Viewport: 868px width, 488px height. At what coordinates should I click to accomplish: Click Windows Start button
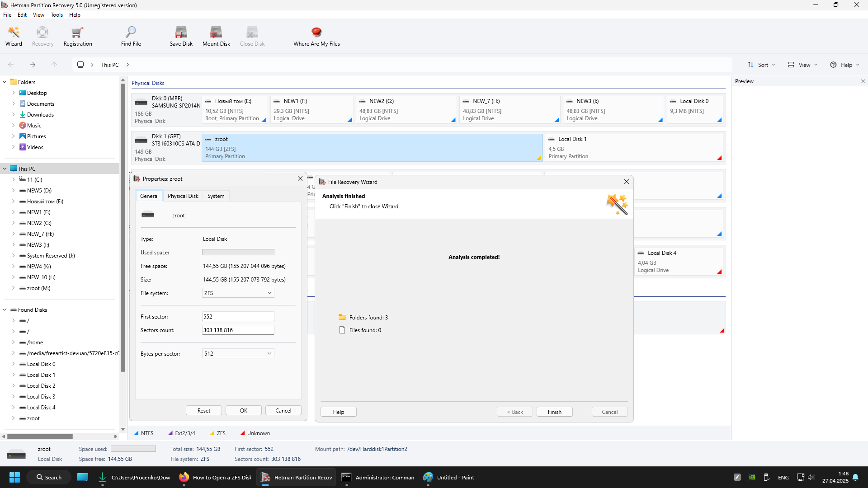pos(14,477)
